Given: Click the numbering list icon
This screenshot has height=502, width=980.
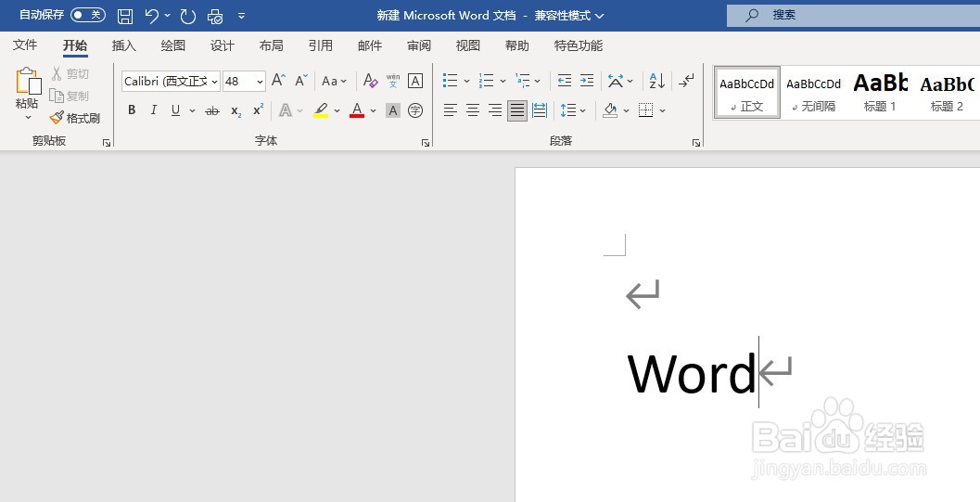Looking at the screenshot, I should 486,80.
